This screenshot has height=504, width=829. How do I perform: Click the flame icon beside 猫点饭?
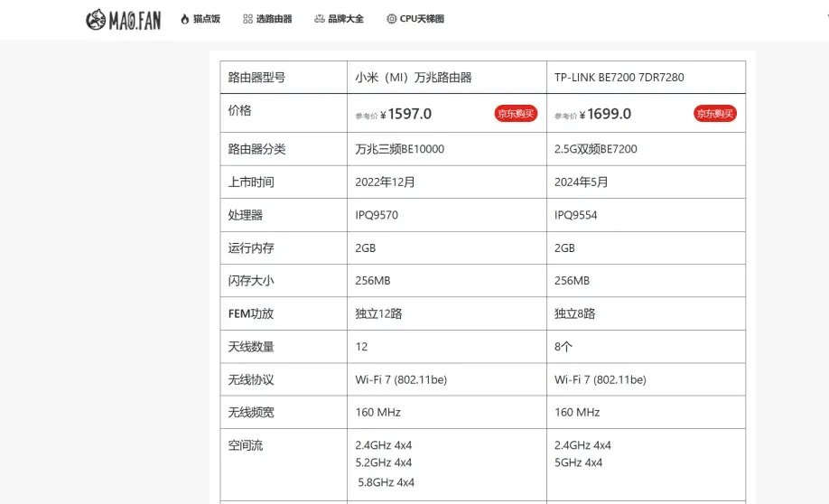(184, 19)
